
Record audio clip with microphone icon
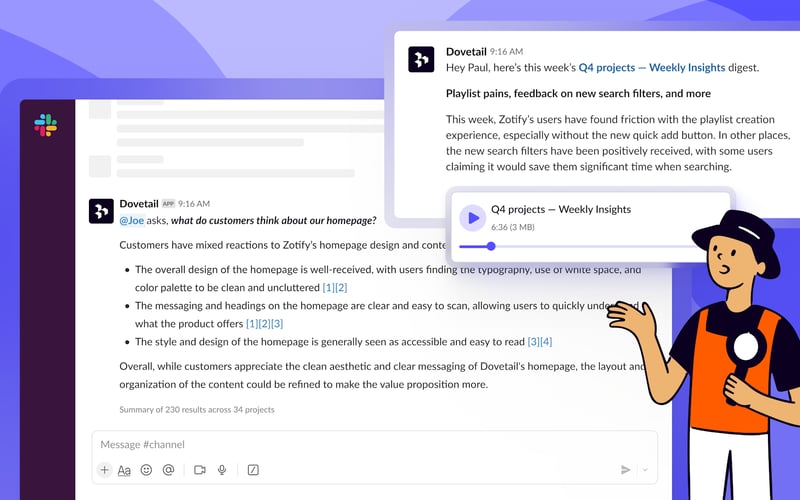[x=222, y=470]
